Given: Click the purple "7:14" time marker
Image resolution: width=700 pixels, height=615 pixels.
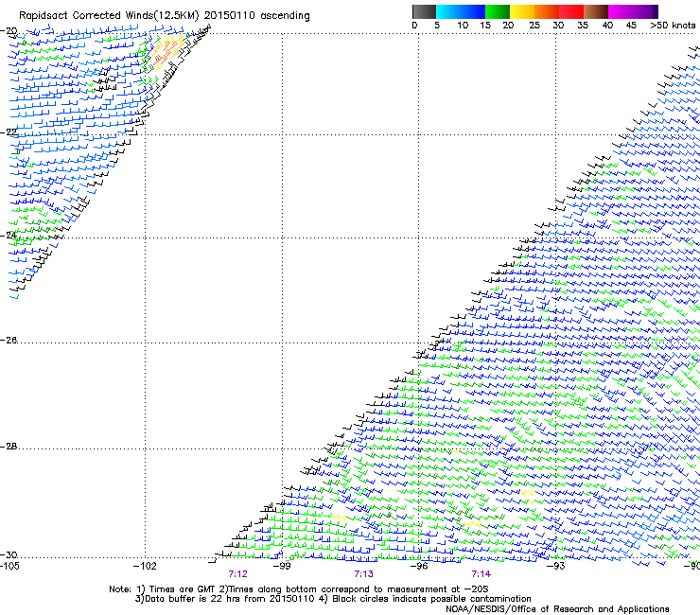Looking at the screenshot, I should pyautogui.click(x=481, y=574).
